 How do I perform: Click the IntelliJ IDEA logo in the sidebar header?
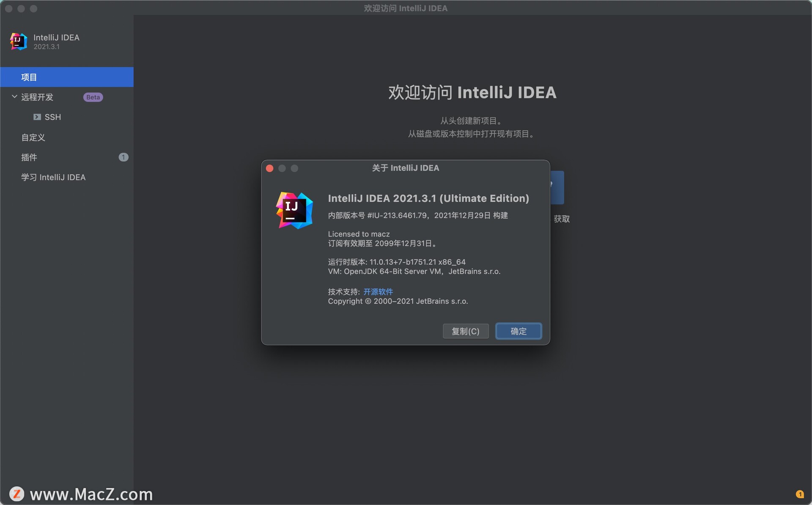(19, 41)
